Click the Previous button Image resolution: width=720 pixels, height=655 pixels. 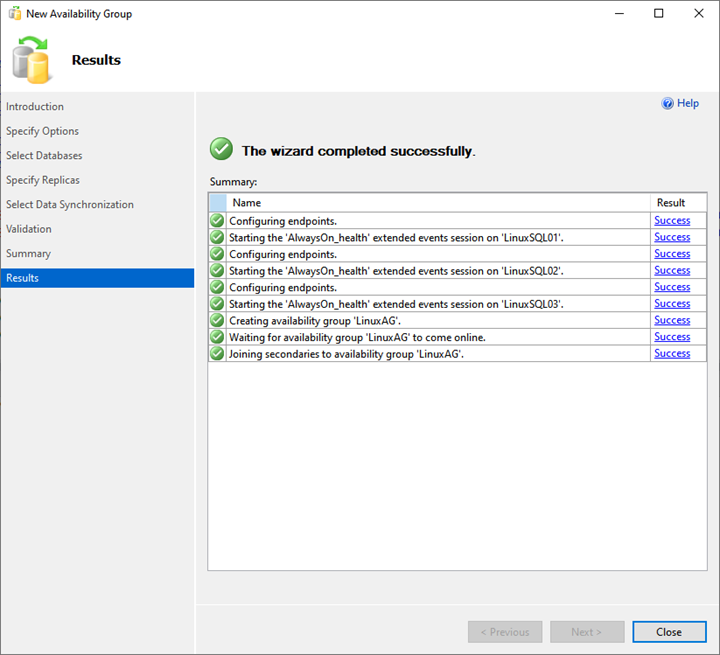tap(505, 632)
